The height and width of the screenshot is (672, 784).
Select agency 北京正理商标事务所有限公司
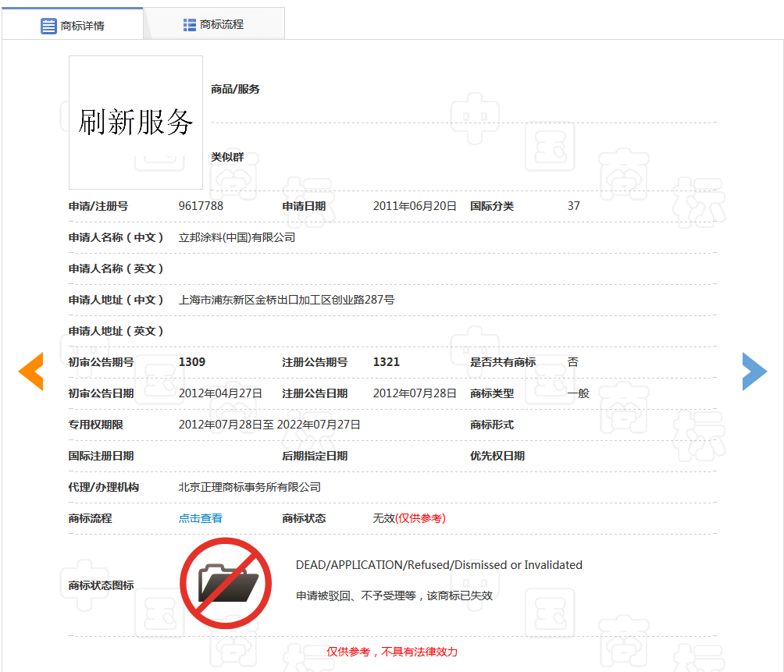coord(250,487)
